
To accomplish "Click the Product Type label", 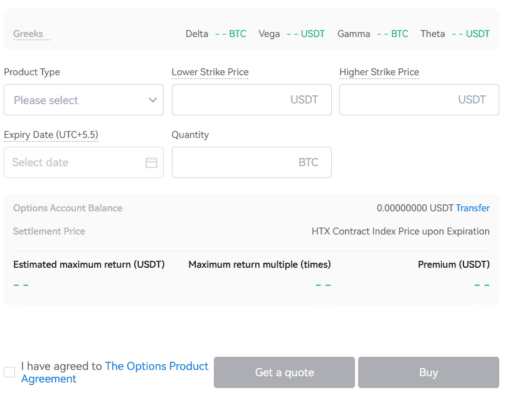I will click(32, 72).
